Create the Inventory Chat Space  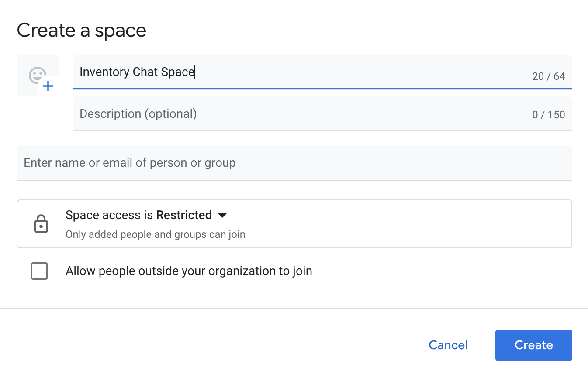(x=533, y=345)
